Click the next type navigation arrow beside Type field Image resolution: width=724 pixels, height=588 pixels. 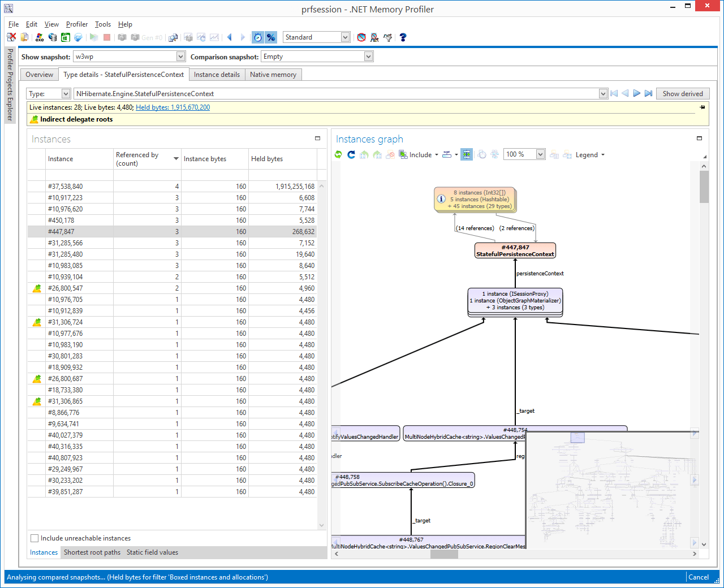click(x=637, y=93)
